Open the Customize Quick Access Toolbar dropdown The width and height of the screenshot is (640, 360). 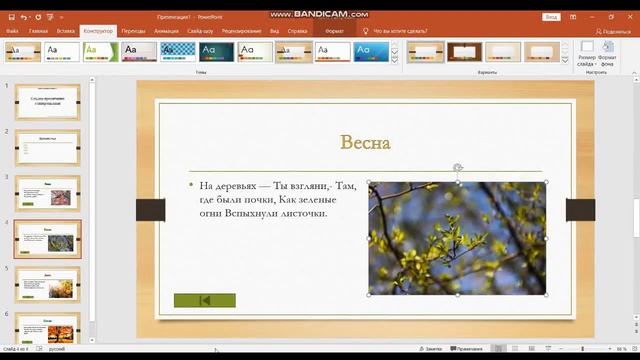pyautogui.click(x=62, y=17)
